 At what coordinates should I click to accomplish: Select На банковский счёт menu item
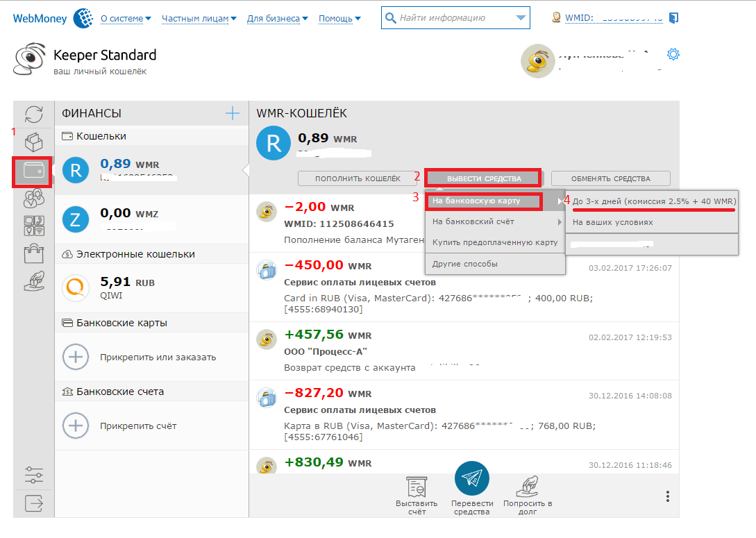coord(495,221)
